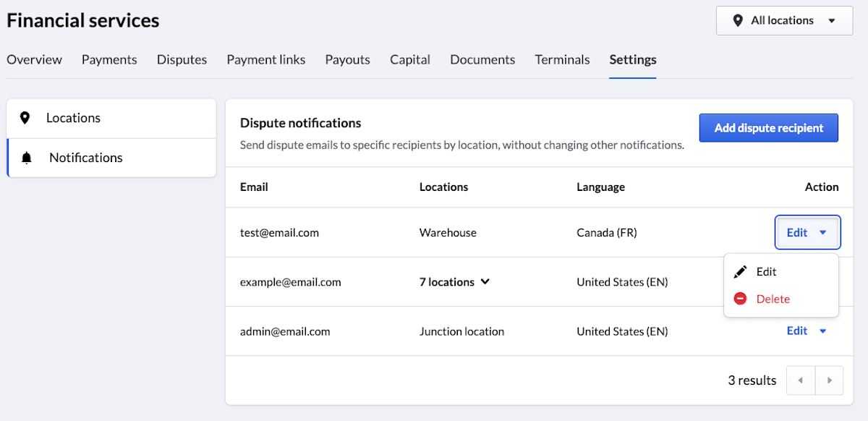The height and width of the screenshot is (421, 868).
Task: Select Notifications in the left sidebar
Action: tap(85, 157)
